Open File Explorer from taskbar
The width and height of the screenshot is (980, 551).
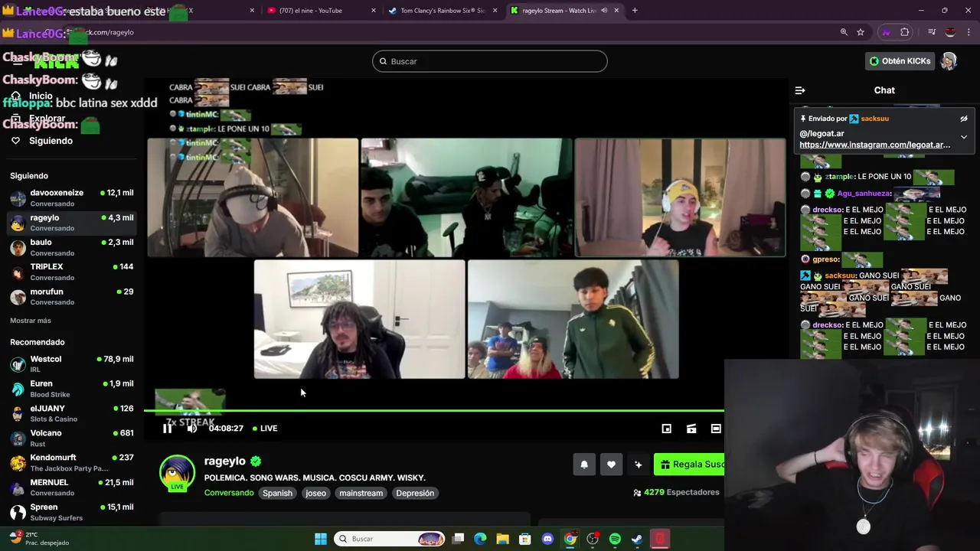tap(502, 539)
